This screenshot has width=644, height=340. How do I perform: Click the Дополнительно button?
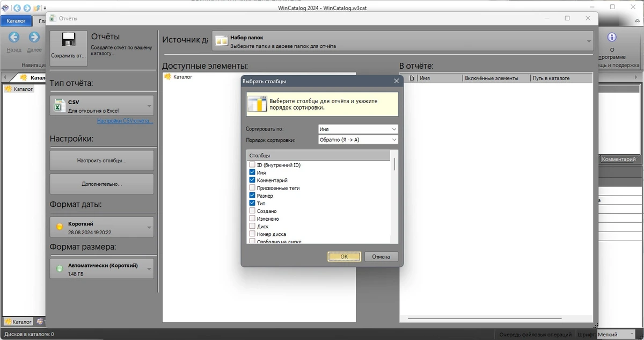(102, 184)
